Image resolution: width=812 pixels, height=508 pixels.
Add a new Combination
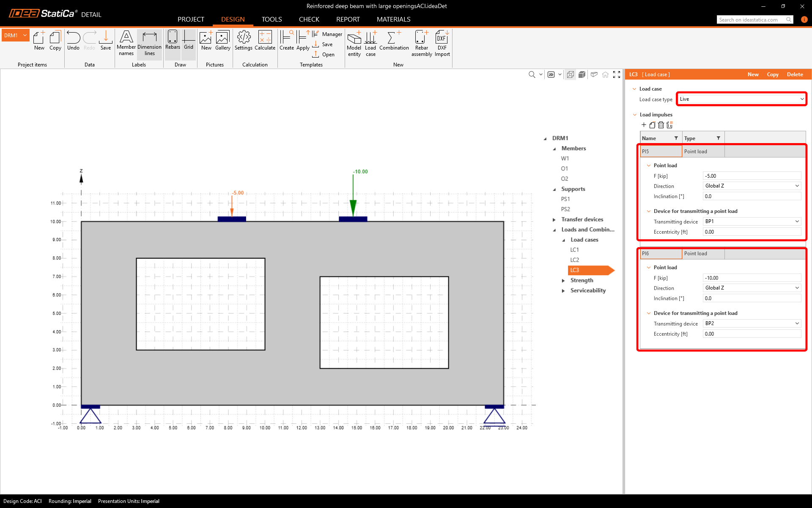coord(394,41)
